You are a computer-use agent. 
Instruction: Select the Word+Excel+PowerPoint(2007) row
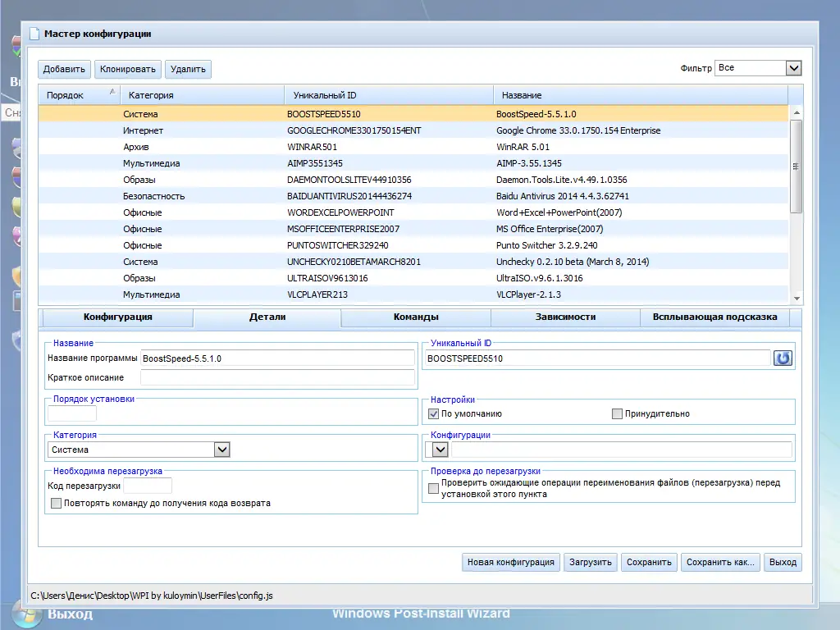click(x=413, y=212)
